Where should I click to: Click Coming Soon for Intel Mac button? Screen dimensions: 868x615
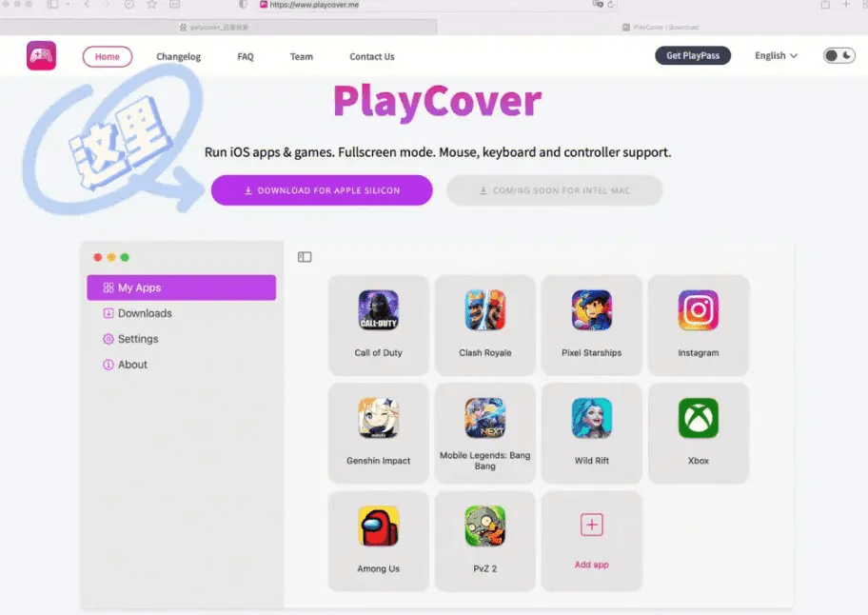pyautogui.click(x=554, y=190)
